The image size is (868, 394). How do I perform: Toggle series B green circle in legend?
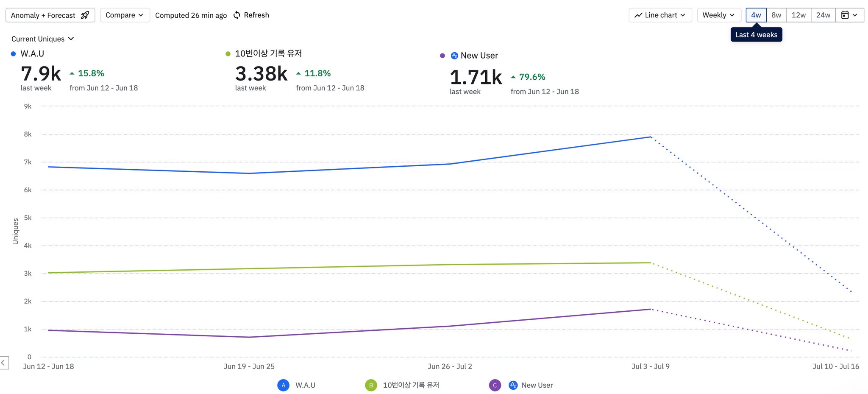[371, 385]
